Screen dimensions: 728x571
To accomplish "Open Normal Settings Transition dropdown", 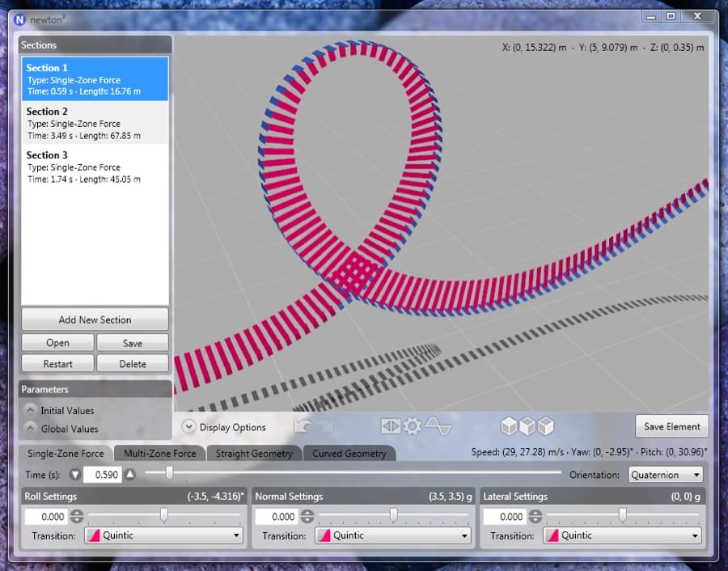I will [x=393, y=535].
